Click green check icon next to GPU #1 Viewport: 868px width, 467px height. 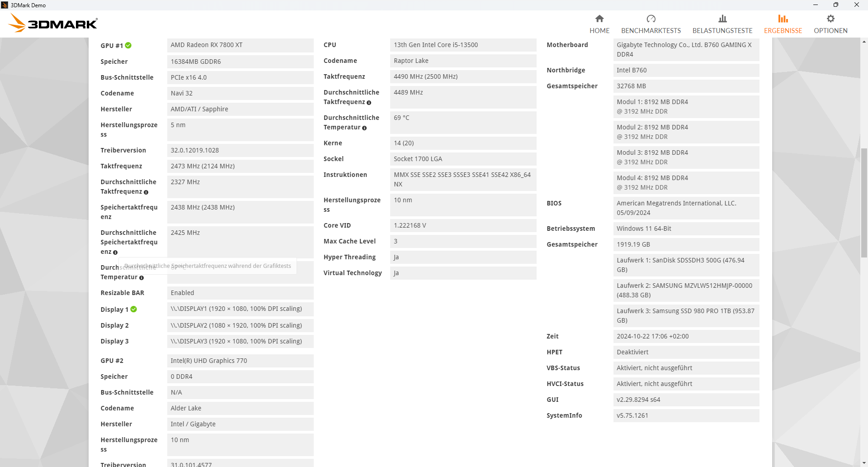click(128, 45)
